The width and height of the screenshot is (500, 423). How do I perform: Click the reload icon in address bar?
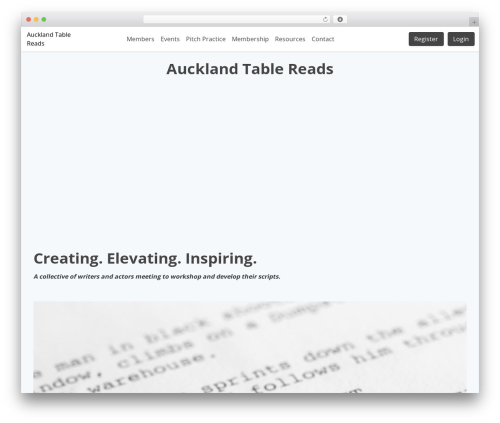[x=325, y=20]
